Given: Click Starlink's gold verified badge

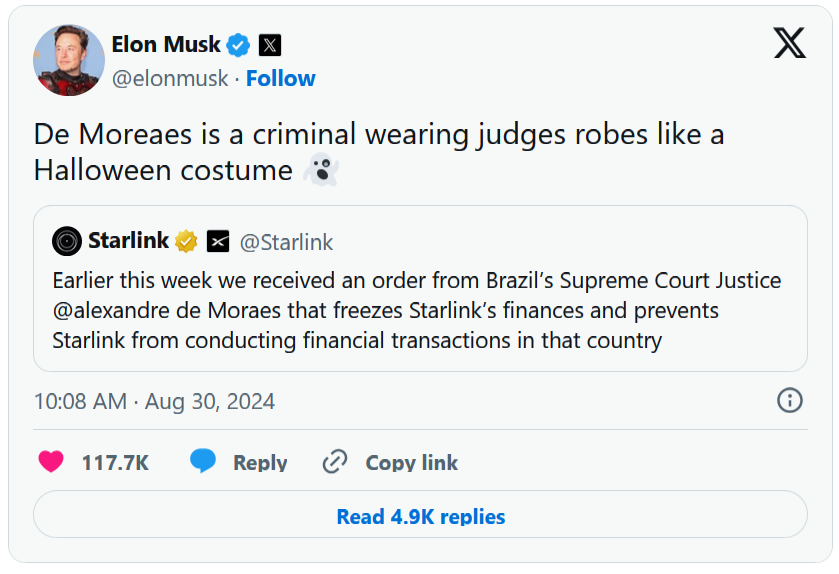Looking at the screenshot, I should 187,241.
